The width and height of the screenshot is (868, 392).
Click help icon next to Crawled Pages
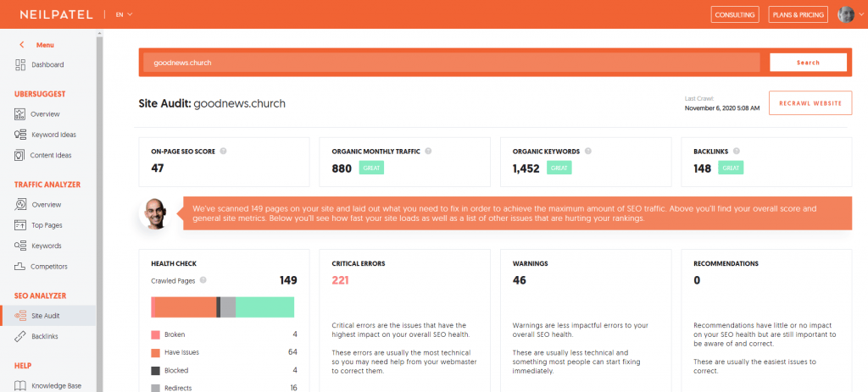coord(203,280)
